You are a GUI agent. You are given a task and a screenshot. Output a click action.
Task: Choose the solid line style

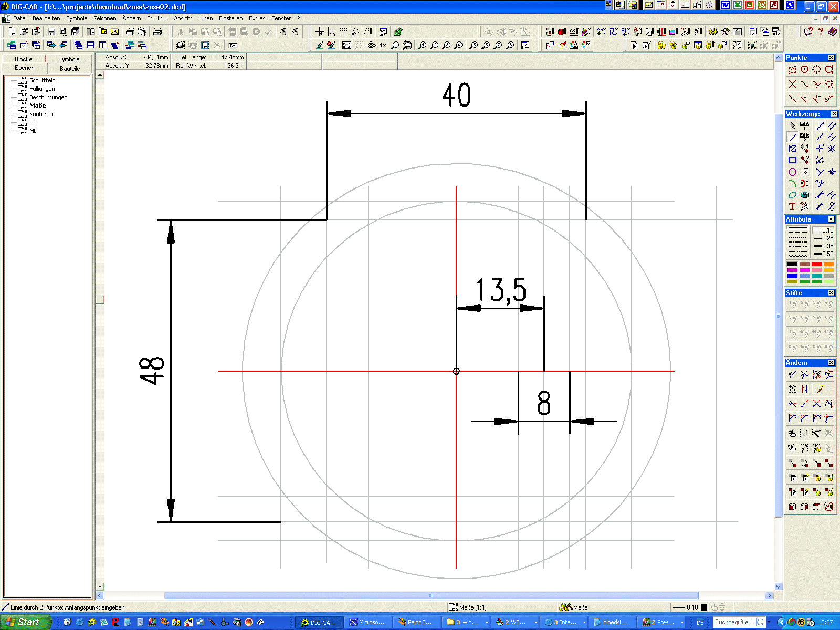(x=797, y=229)
